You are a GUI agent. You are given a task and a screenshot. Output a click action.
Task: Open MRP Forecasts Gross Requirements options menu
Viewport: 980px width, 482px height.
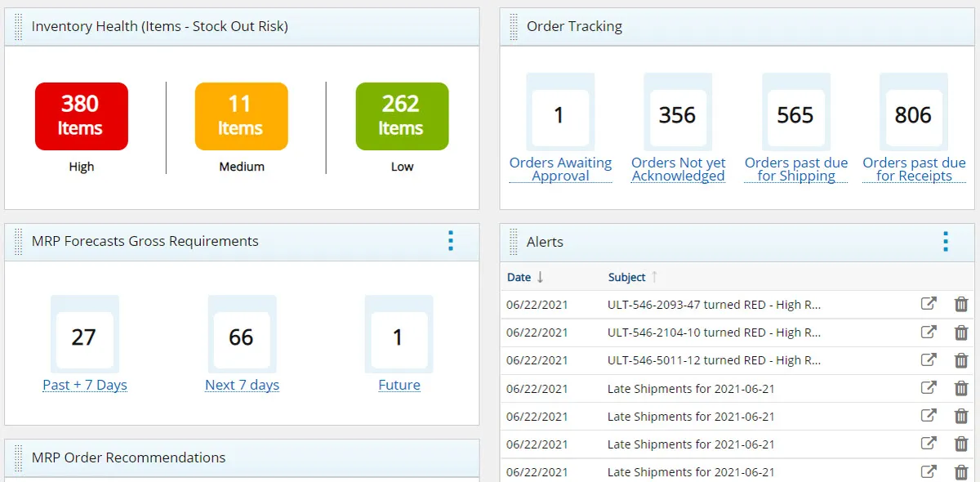[451, 241]
